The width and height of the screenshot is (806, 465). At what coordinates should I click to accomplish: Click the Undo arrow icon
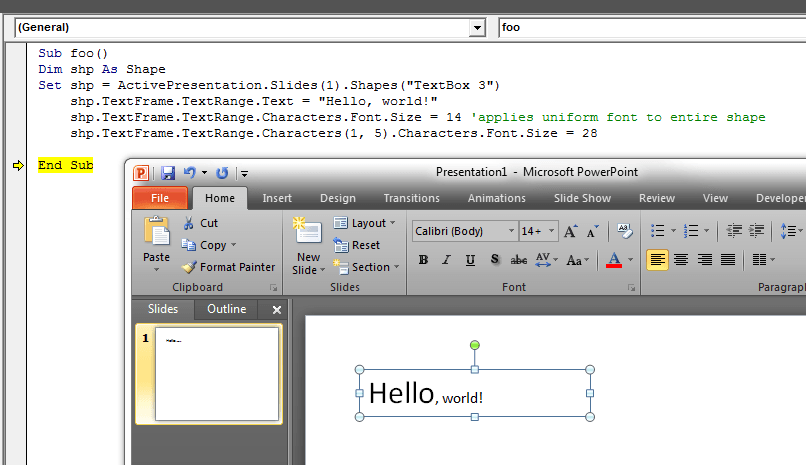(190, 173)
